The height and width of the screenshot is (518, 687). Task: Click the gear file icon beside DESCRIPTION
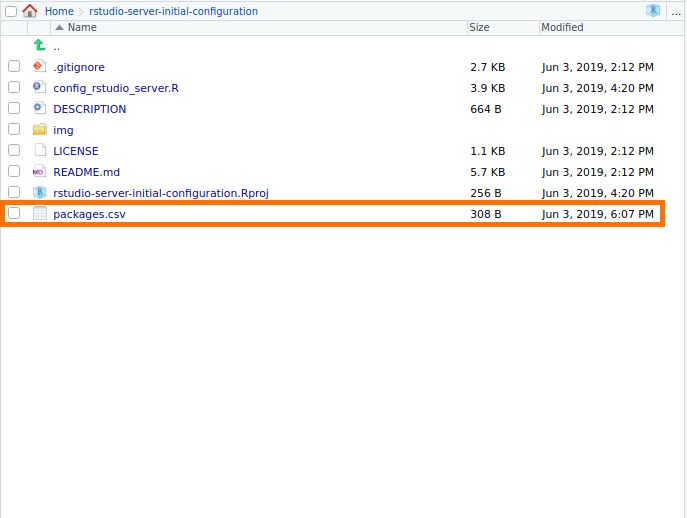pos(39,108)
